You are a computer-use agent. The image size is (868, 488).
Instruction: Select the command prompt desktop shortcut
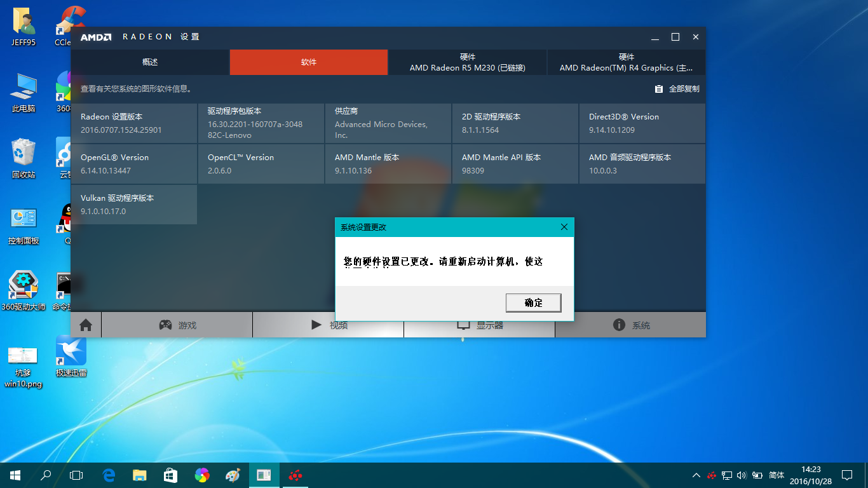pos(64,291)
